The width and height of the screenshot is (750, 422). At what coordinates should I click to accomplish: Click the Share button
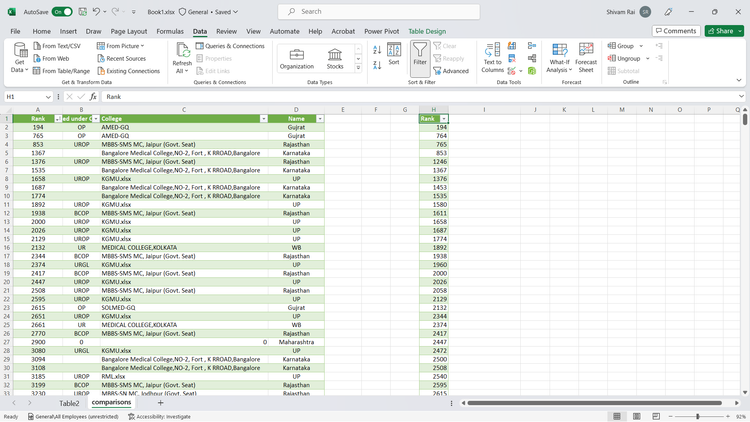coord(720,31)
